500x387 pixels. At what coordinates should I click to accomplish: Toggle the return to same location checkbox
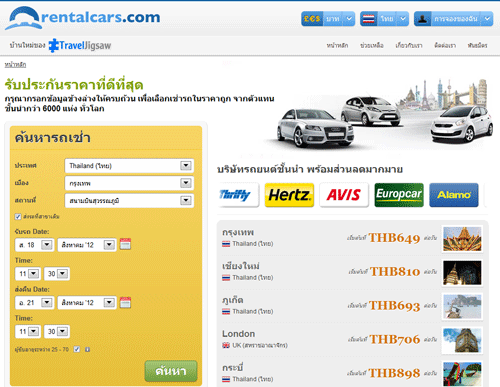pos(18,217)
